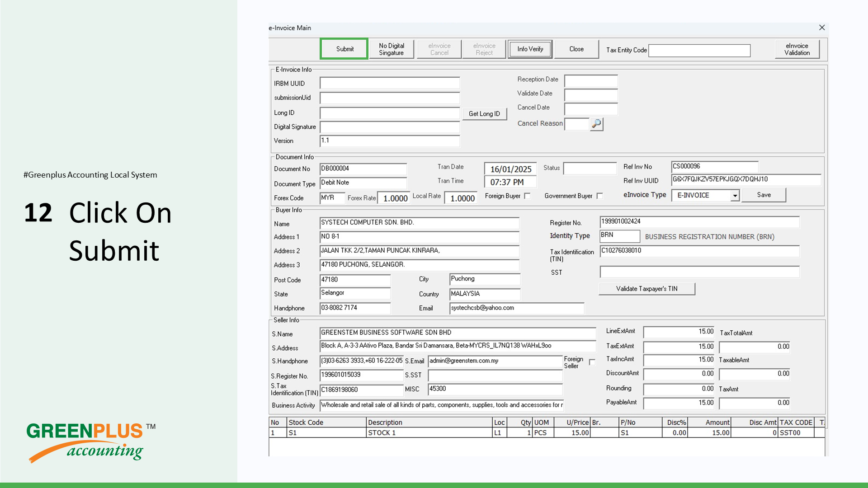Expand the eInvoice Type dropdown
Image resolution: width=868 pixels, height=488 pixels.
pyautogui.click(x=735, y=196)
